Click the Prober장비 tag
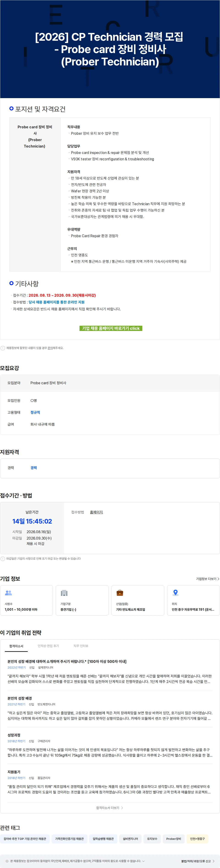 (x=174, y=839)
